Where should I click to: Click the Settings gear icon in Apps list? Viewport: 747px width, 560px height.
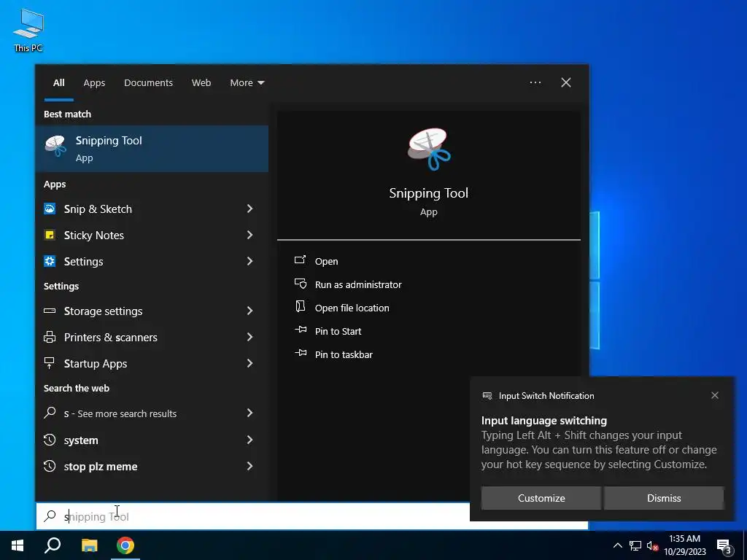[50, 261]
